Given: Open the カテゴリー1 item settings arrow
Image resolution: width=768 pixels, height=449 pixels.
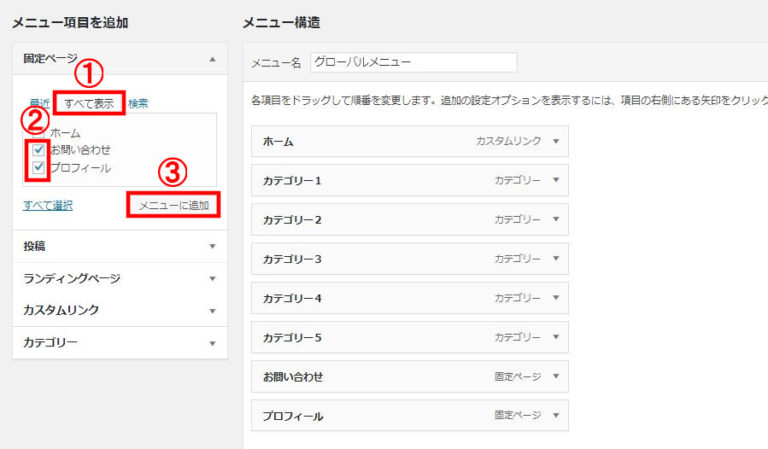Looking at the screenshot, I should (556, 181).
